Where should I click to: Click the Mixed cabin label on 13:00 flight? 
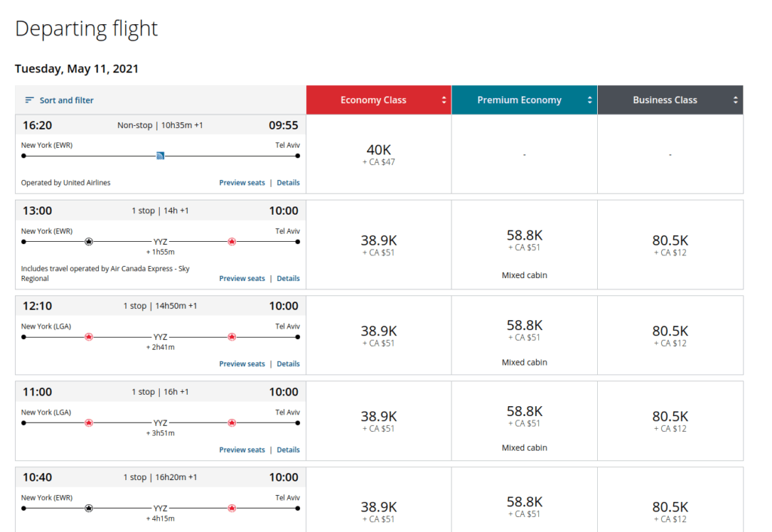pos(525,275)
